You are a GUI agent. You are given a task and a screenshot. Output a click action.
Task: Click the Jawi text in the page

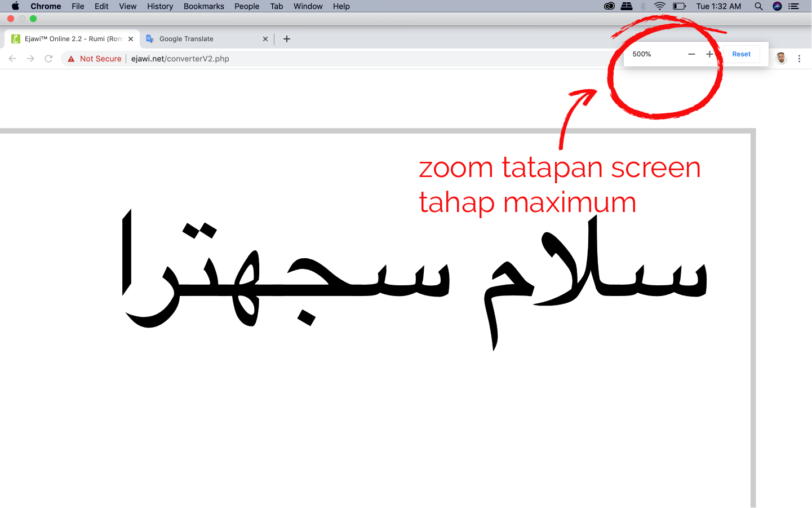pos(415,280)
